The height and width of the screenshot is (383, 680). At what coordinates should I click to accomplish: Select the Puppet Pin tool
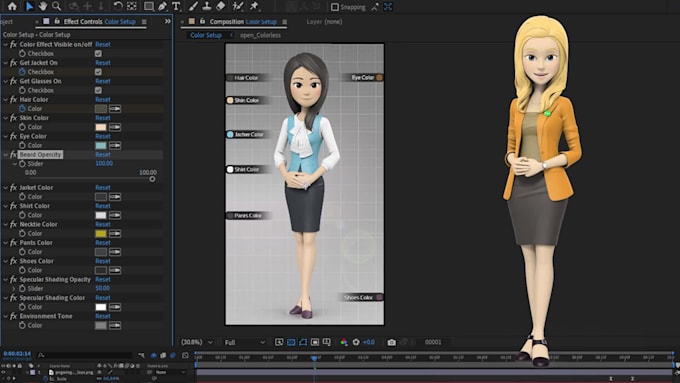pos(254,6)
